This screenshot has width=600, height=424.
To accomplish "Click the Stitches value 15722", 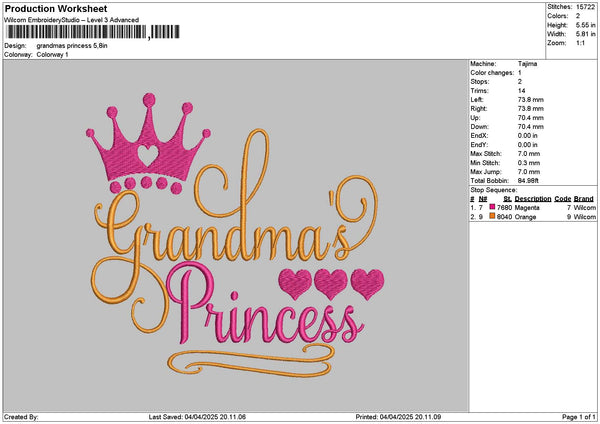I will 585,7.
